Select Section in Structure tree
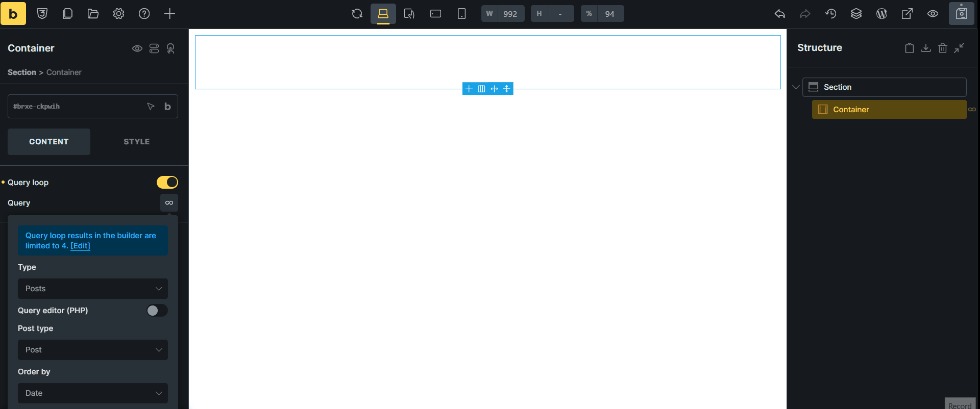The image size is (980, 409). tap(885, 87)
